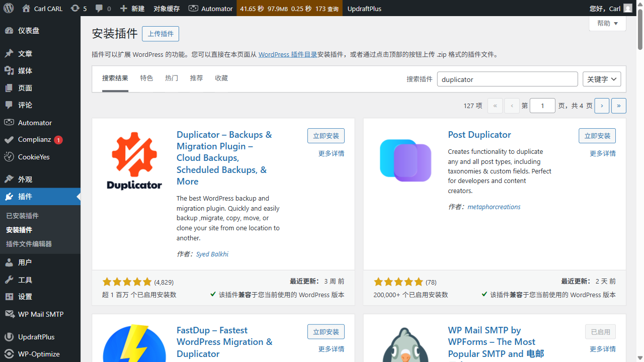The height and width of the screenshot is (362, 644).
Task: Click the WP-Optimize sidebar icon
Action: [10, 353]
